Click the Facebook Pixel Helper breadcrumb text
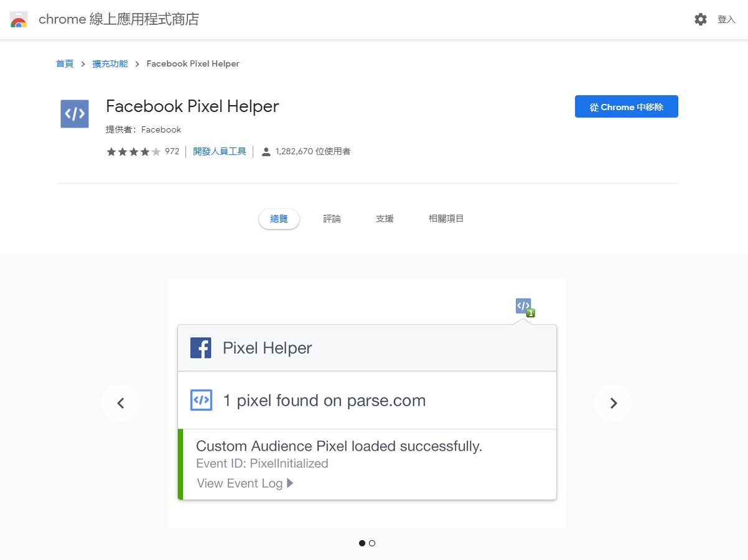This screenshot has height=560, width=748. [x=193, y=63]
